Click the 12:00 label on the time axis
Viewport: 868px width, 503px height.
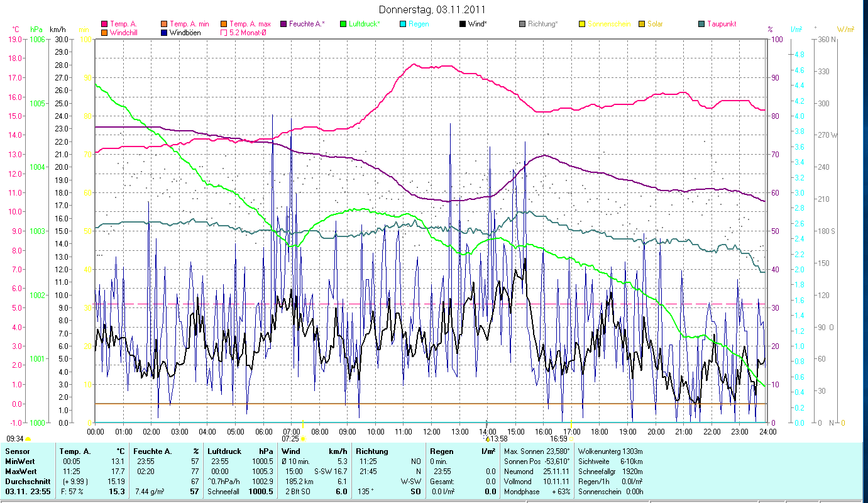(x=431, y=431)
